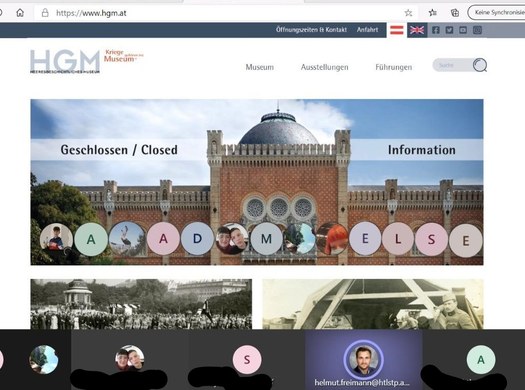
Task: Focus the Suche search field
Action: pos(453,65)
